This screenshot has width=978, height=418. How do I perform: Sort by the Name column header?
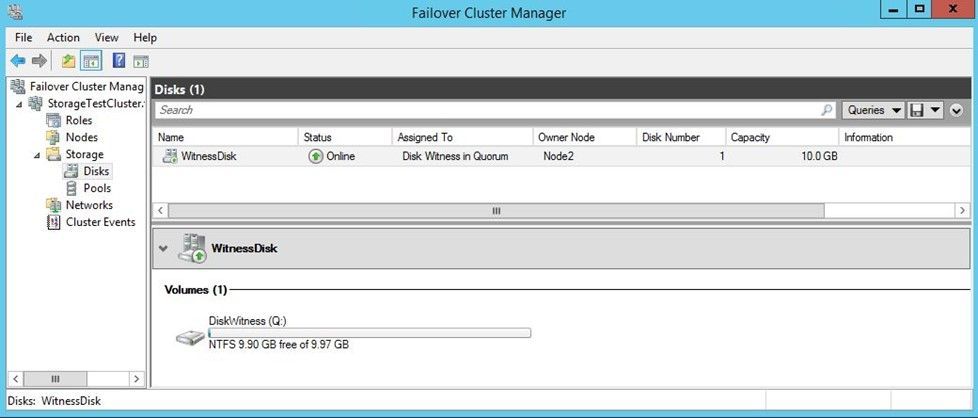225,137
